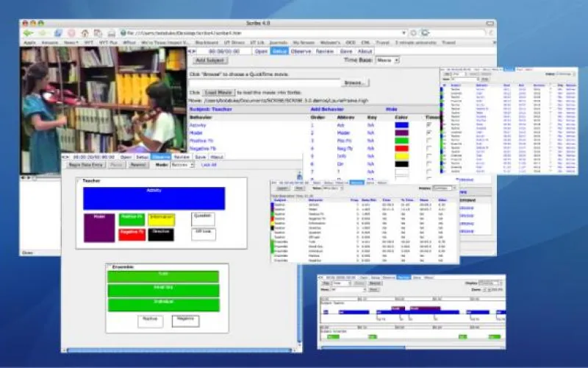Click the green Positive Fb block

click(132, 219)
